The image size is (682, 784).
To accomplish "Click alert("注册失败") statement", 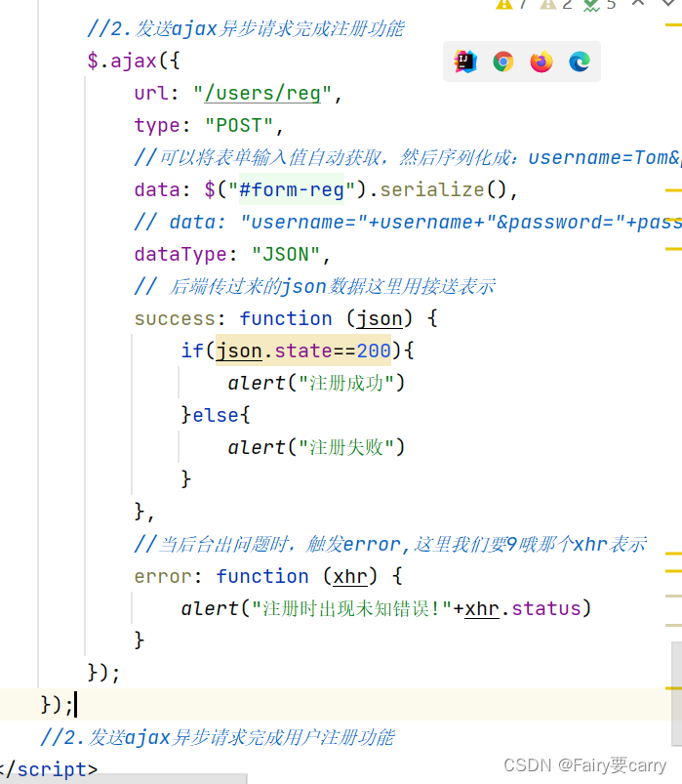I will point(316,447).
